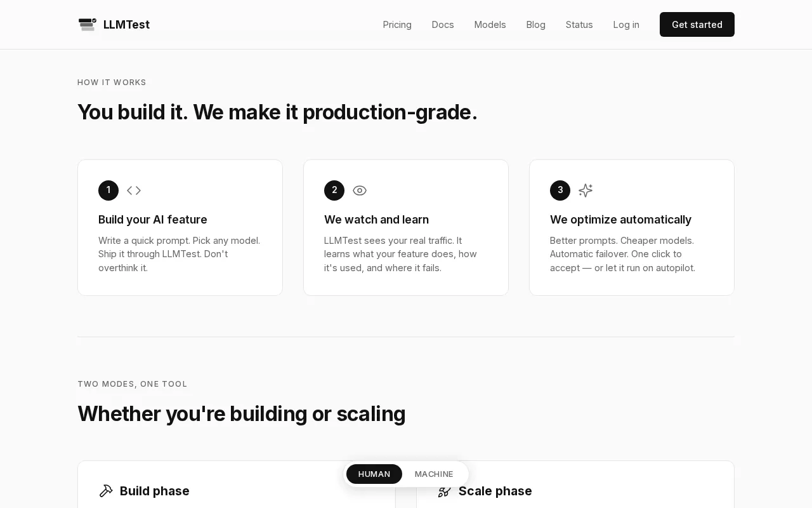Click the eye icon in step 2
This screenshot has width=812, height=508.
pyautogui.click(x=360, y=190)
